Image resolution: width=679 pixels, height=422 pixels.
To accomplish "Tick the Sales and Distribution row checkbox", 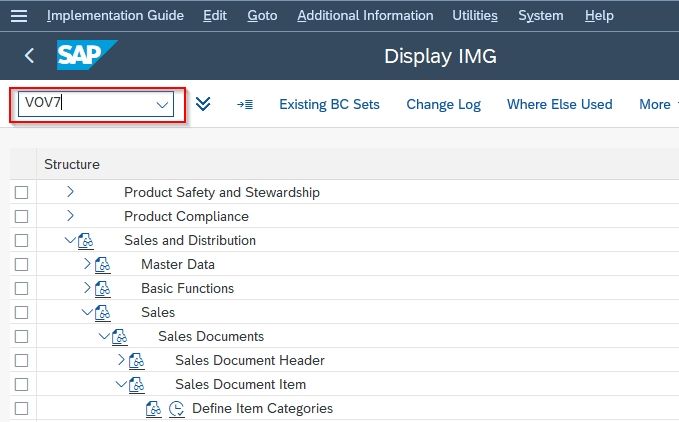I will tap(21, 240).
